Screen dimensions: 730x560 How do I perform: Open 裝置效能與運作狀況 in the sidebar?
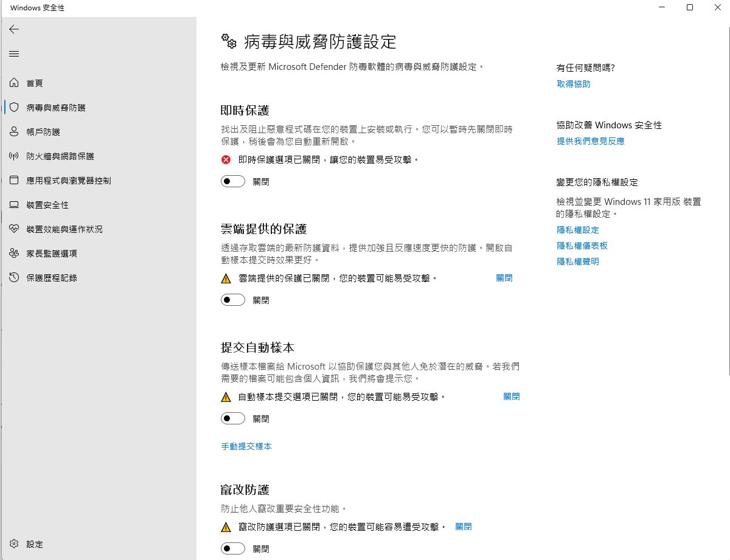click(x=98, y=229)
